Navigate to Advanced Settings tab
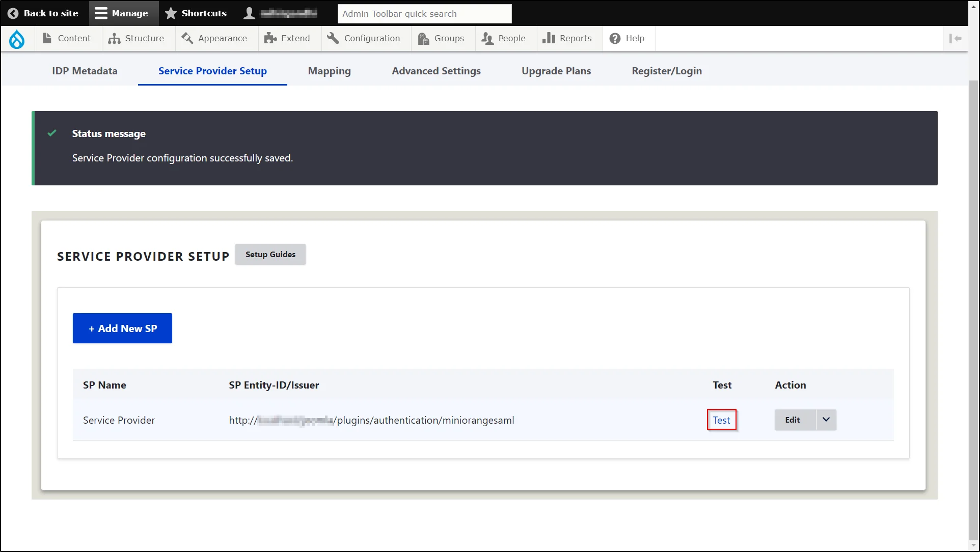Image resolution: width=980 pixels, height=552 pixels. 436,71
